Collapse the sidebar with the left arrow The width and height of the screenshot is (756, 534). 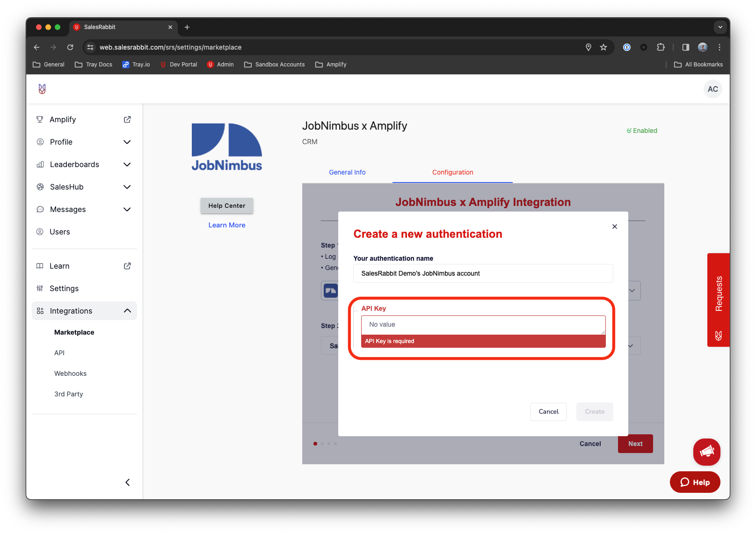tap(127, 482)
